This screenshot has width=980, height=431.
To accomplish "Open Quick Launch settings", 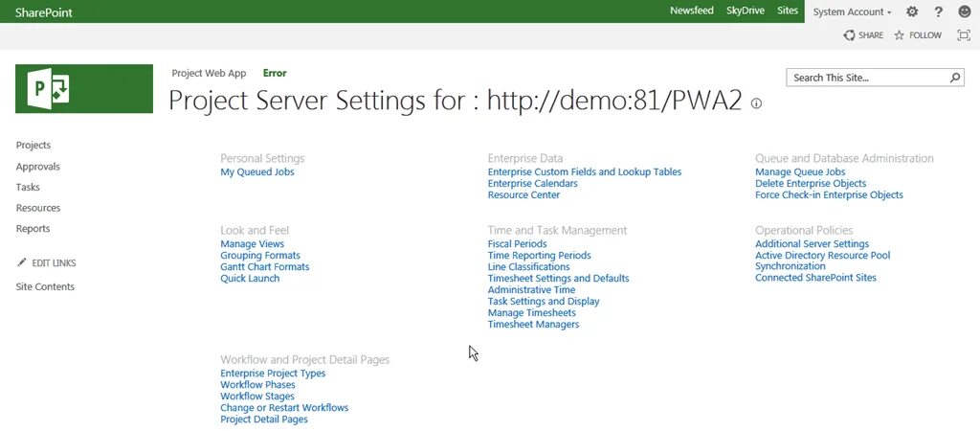I will tap(250, 278).
